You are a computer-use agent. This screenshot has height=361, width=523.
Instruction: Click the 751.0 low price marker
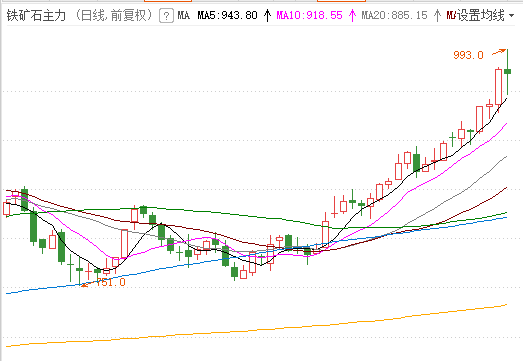pyautogui.click(x=111, y=283)
